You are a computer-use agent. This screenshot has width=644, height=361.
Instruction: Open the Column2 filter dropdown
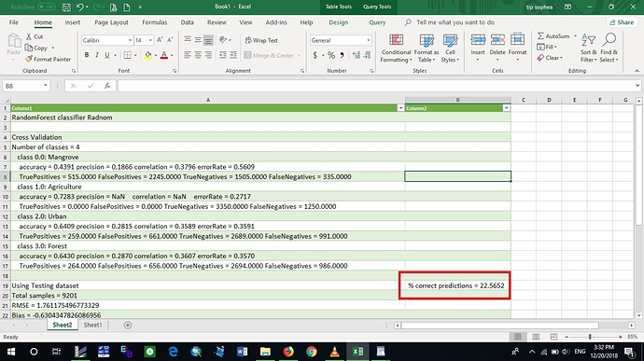pyautogui.click(x=506, y=108)
